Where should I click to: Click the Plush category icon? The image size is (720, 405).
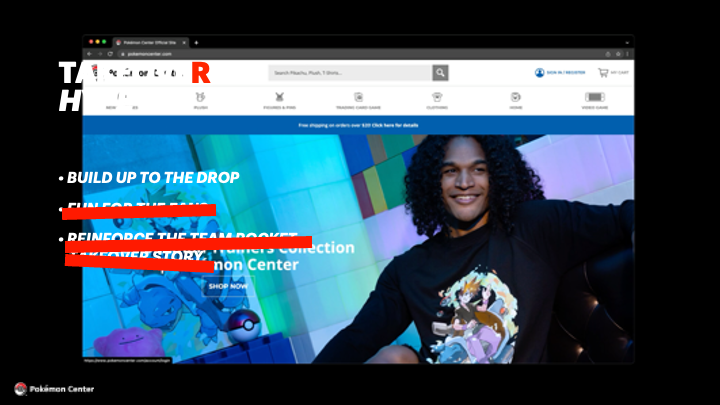coord(201,97)
